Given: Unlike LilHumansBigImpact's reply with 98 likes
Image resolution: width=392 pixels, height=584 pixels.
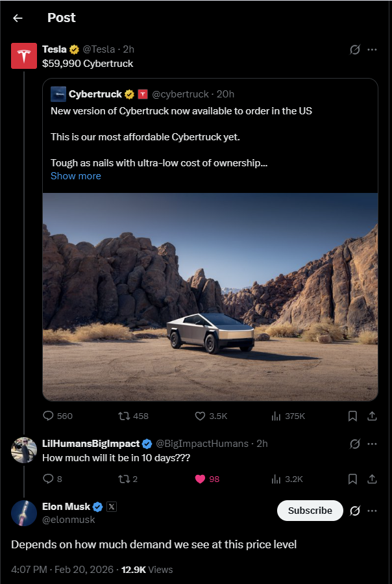Looking at the screenshot, I should 201,479.
